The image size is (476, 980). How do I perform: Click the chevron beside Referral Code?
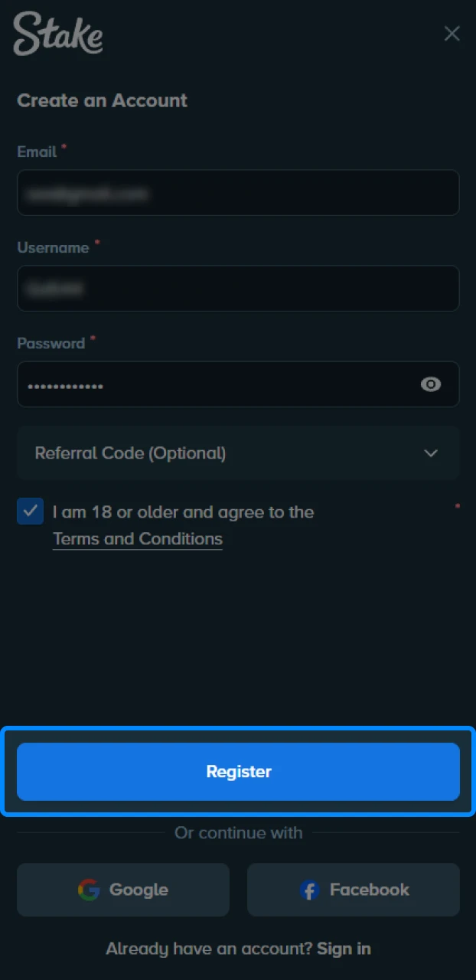[431, 453]
